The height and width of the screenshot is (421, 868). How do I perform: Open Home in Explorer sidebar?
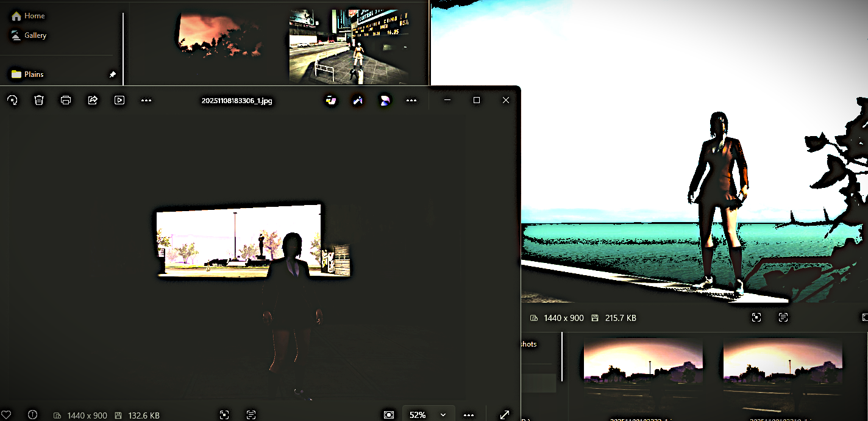(x=28, y=16)
